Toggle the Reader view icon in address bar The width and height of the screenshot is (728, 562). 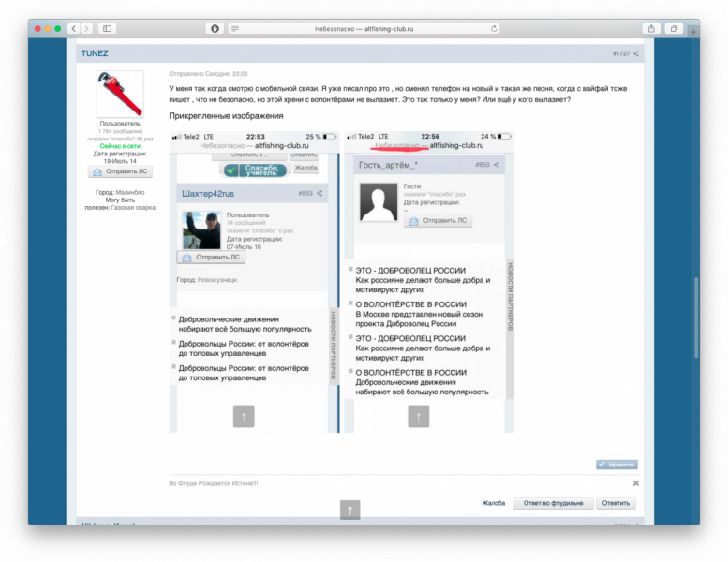point(235,29)
